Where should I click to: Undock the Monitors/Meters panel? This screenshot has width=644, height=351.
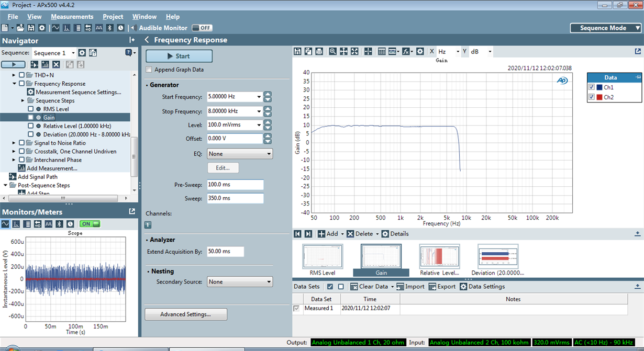pos(132,211)
